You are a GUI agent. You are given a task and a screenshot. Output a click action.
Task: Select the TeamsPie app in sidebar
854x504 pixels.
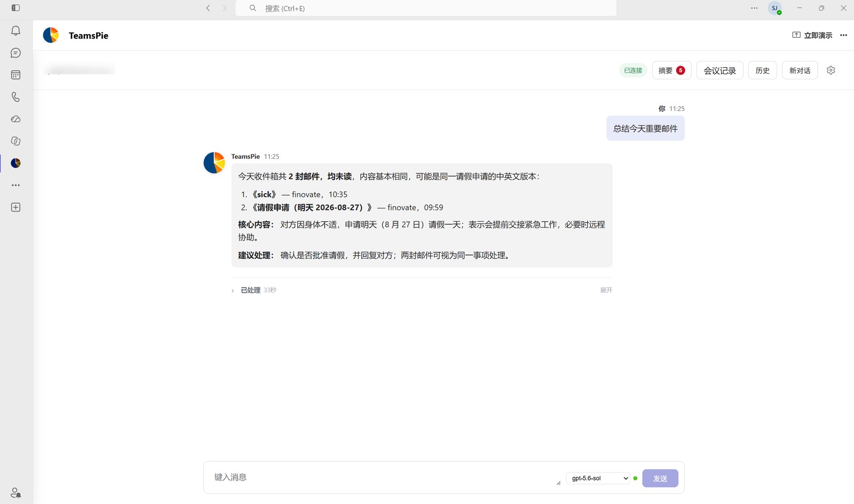pyautogui.click(x=15, y=163)
